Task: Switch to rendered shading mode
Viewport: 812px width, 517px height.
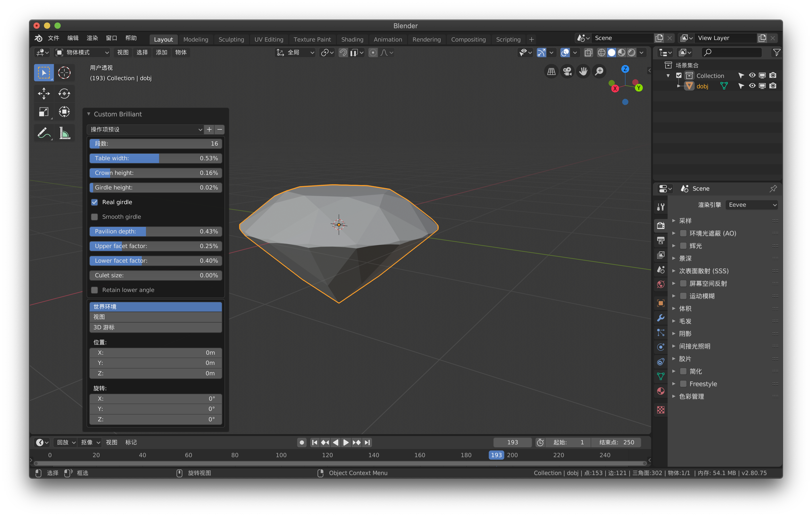Action: (631, 53)
